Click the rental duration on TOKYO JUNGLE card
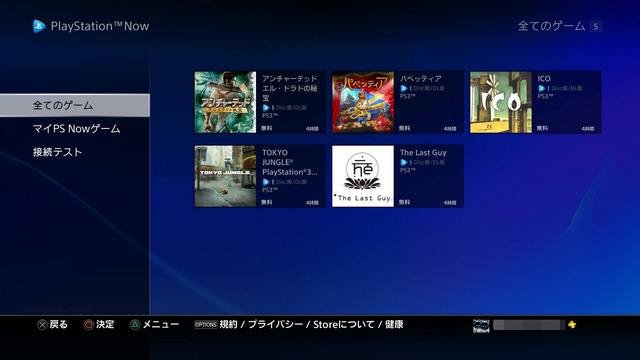The image size is (640, 360). pos(312,202)
